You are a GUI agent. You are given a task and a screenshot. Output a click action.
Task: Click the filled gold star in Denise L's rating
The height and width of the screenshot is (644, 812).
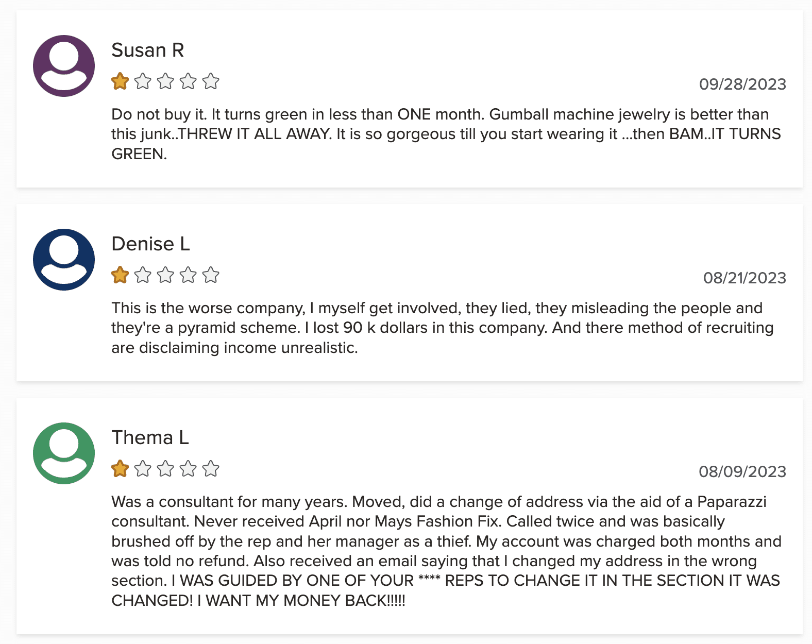[120, 275]
